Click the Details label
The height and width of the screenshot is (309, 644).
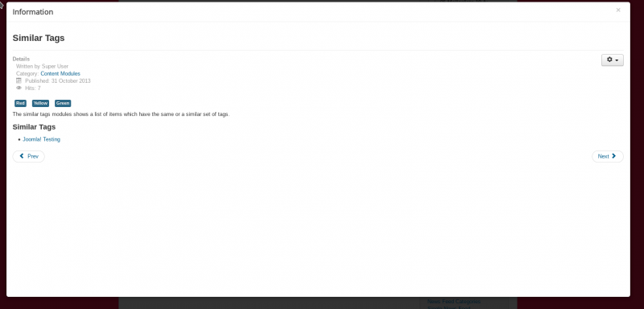21,59
